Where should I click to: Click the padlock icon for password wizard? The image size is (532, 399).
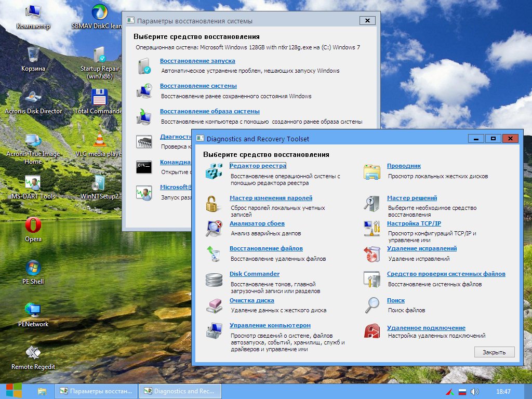212,203
